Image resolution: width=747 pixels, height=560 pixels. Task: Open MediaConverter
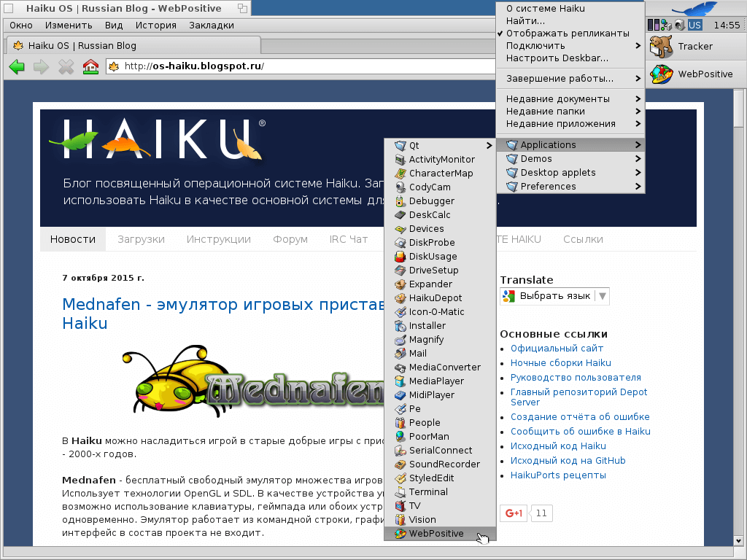coord(440,367)
